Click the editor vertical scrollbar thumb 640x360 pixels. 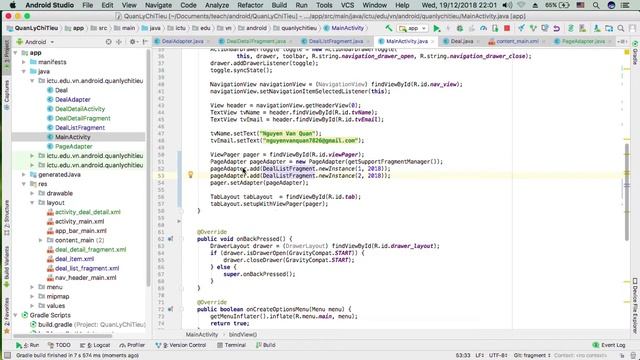coord(627,191)
